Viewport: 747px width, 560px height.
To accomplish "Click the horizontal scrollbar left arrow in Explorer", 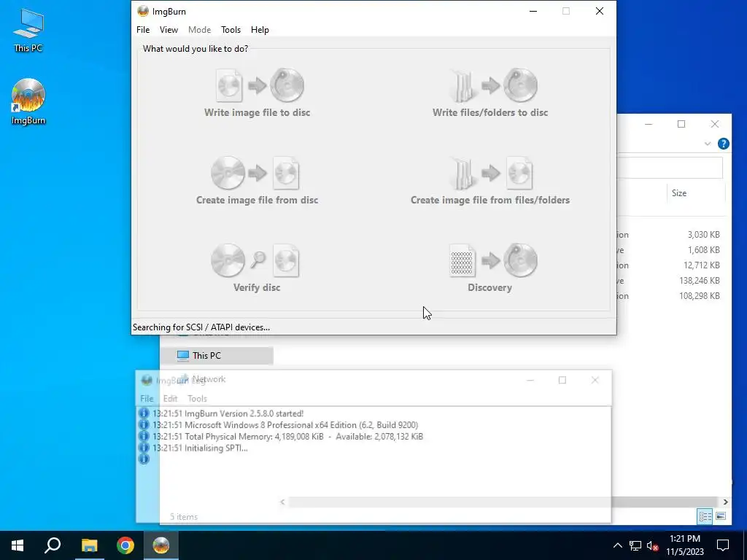I will click(282, 502).
